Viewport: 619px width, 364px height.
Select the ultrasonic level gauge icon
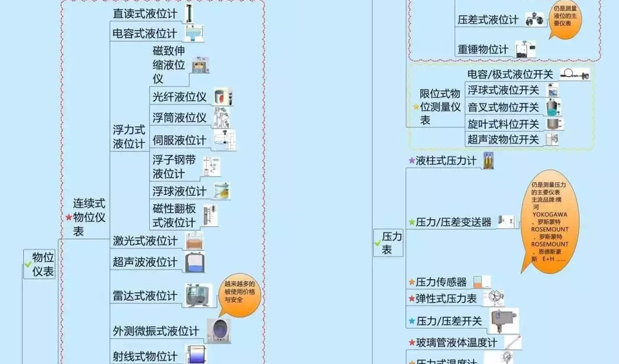point(194,262)
